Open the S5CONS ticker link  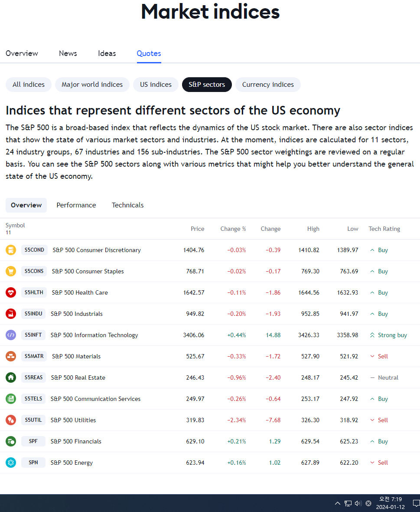(x=34, y=271)
